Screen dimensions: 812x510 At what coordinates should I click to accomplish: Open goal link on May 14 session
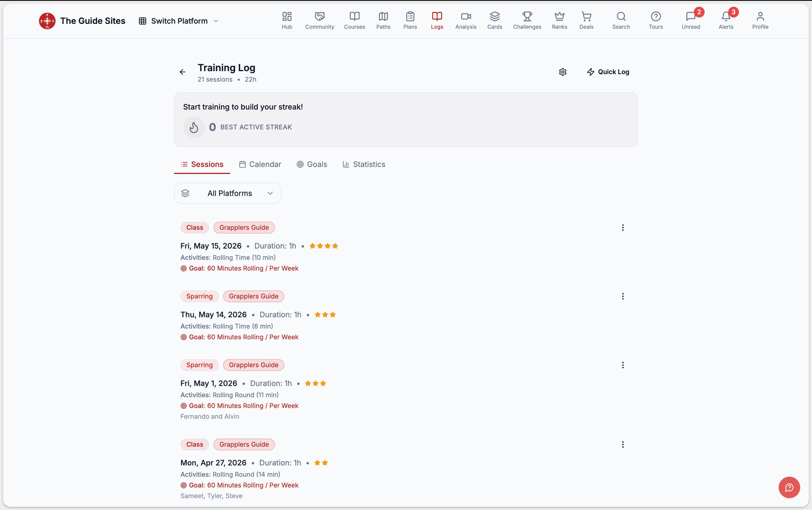click(240, 337)
